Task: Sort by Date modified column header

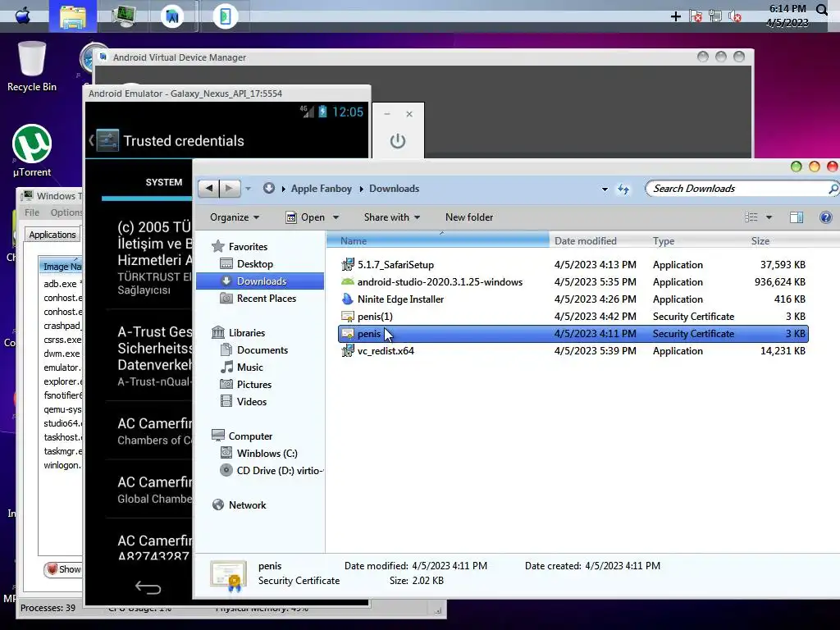Action: [598, 241]
